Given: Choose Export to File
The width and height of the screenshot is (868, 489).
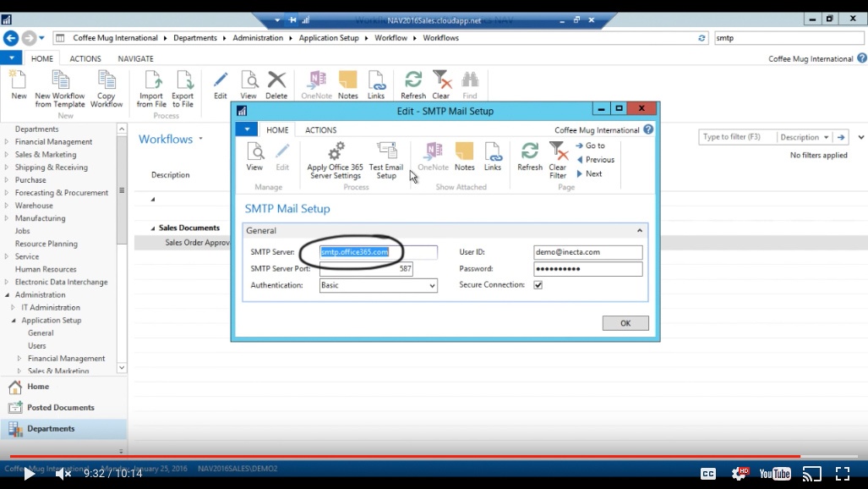Looking at the screenshot, I should [x=183, y=89].
